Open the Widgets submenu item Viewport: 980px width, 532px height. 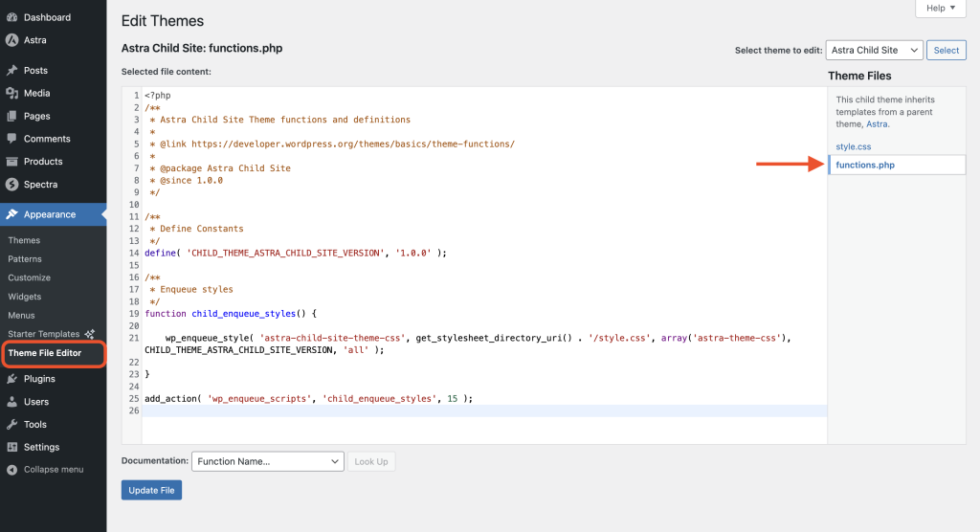[x=24, y=297]
